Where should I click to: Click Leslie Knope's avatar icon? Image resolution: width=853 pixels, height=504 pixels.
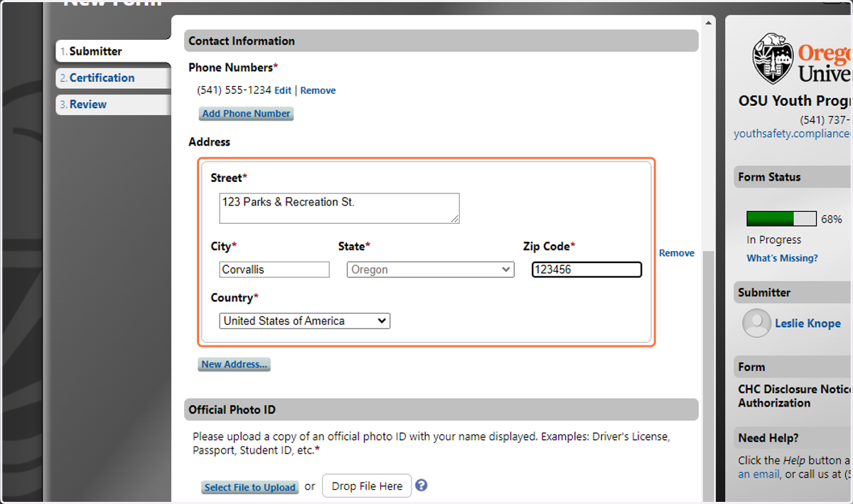pyautogui.click(x=756, y=323)
